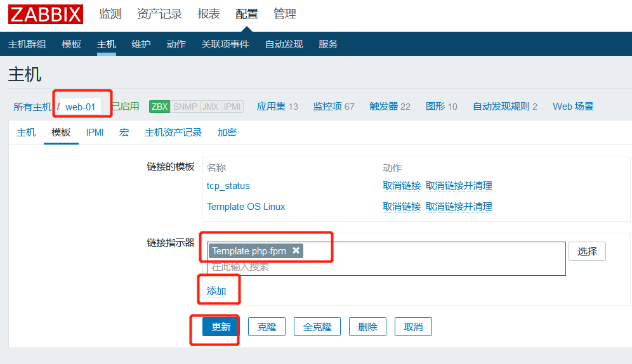Screen dimensions: 632x364
Task: Open 监控项 67 link
Action: click(334, 107)
